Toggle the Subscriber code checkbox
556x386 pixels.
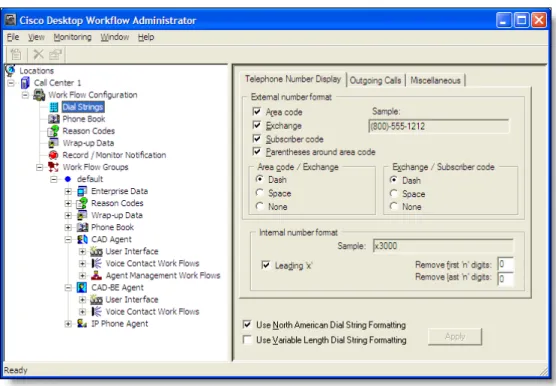257,139
